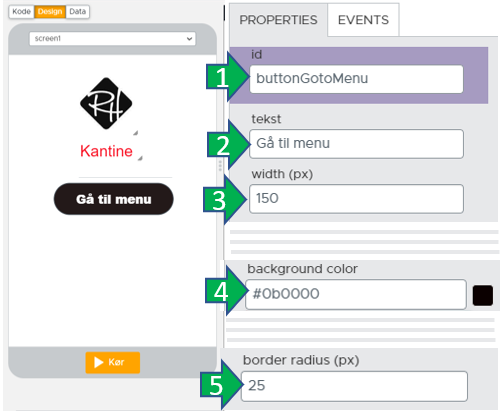
Task: Switch to the Data view
Action: (78, 12)
